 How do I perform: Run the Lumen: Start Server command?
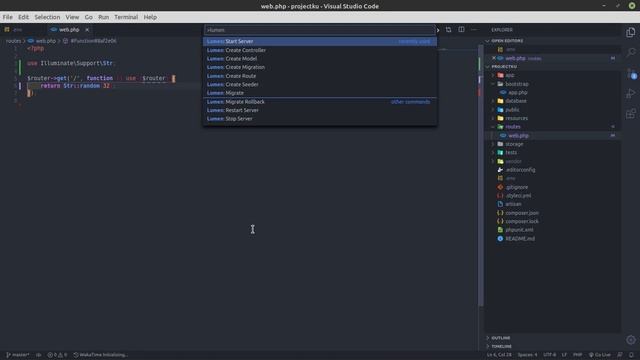tap(320, 41)
